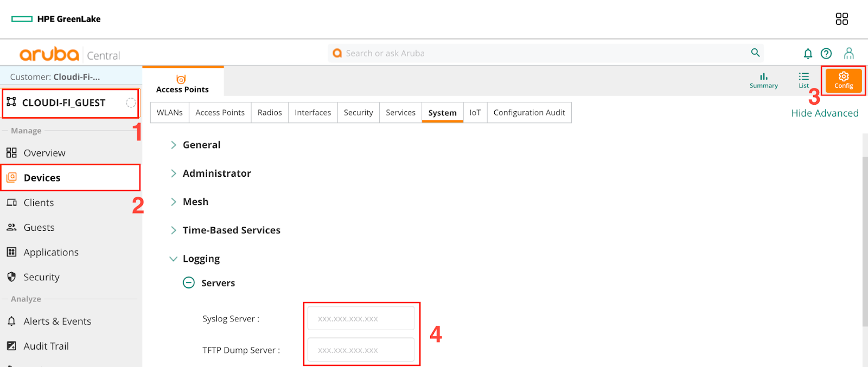Open the help question mark icon
The height and width of the screenshot is (367, 868).
click(x=826, y=53)
